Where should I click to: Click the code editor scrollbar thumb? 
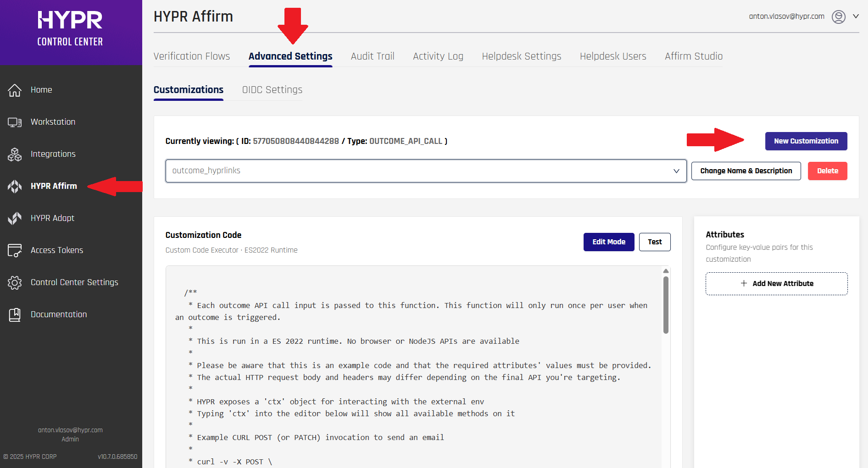(666, 305)
